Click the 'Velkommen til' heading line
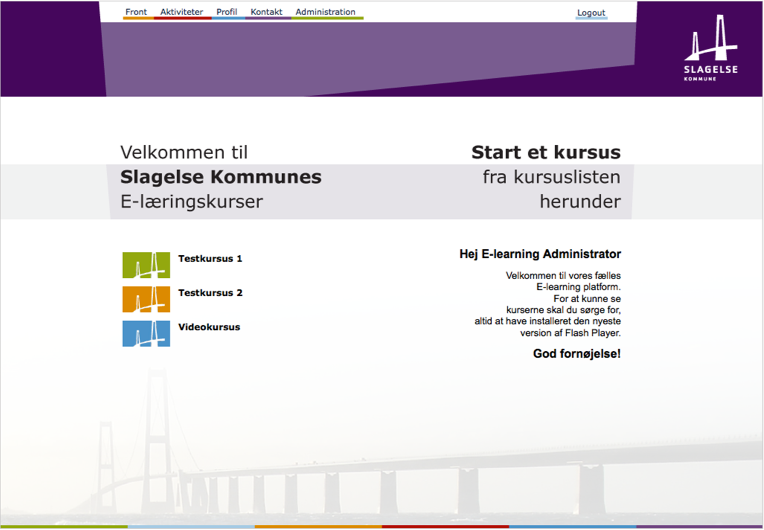 click(x=184, y=152)
